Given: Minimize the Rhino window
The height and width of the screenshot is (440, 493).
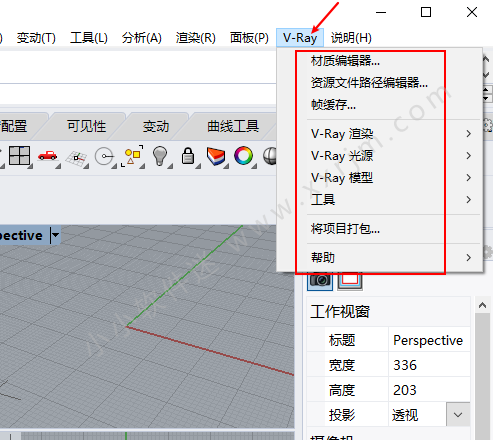Looking at the screenshot, I should [381, 13].
